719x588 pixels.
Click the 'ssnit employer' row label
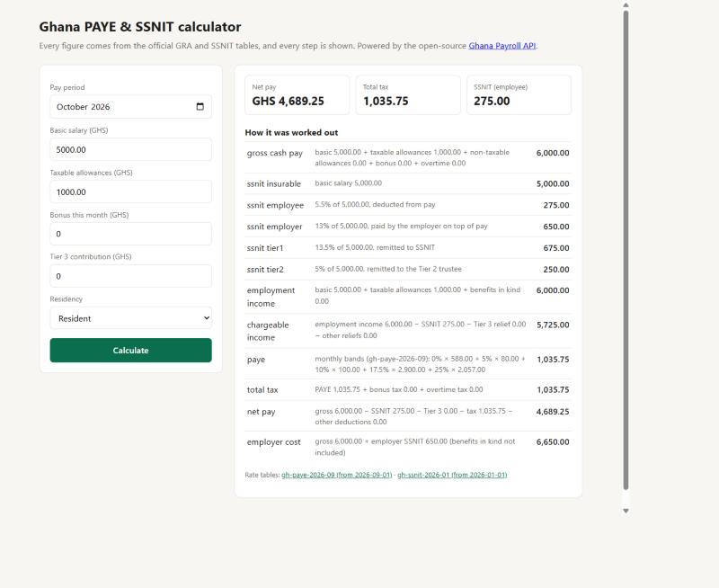pos(275,227)
